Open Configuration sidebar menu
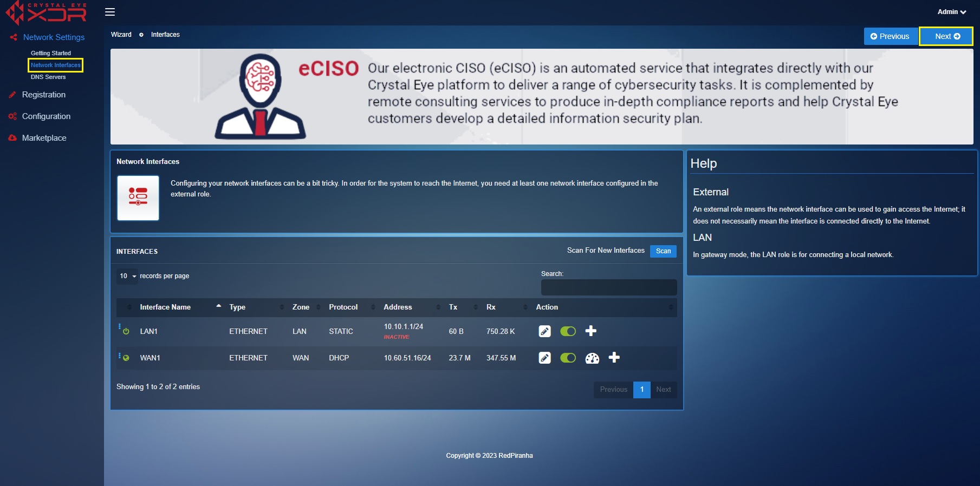The image size is (980, 486). 47,116
